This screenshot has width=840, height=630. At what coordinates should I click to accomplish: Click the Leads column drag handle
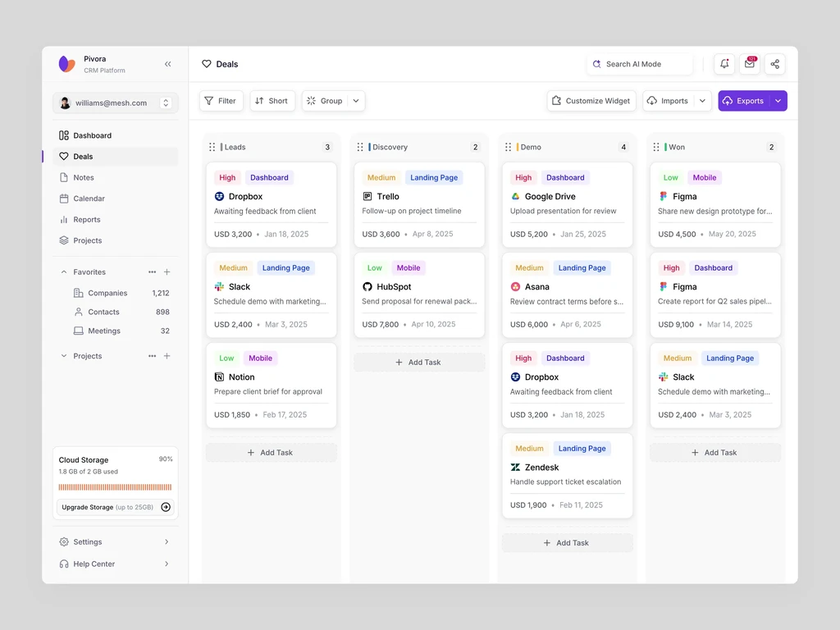click(x=212, y=147)
